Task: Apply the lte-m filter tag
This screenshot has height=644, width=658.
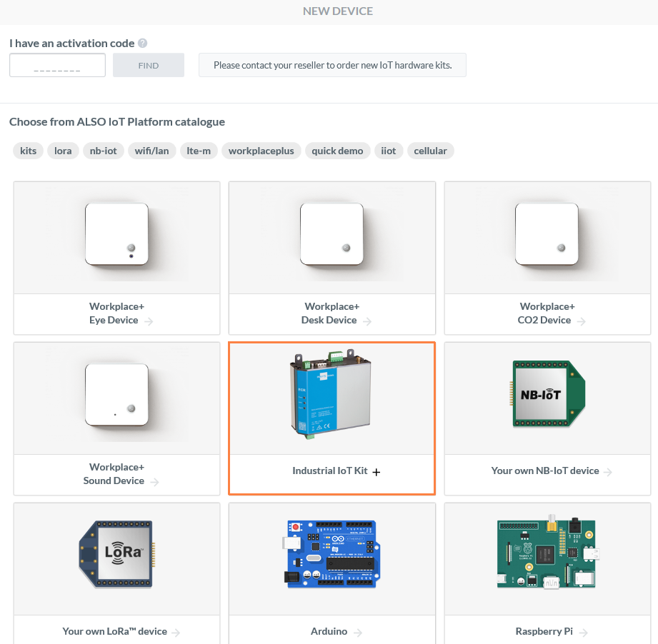Action: click(199, 151)
